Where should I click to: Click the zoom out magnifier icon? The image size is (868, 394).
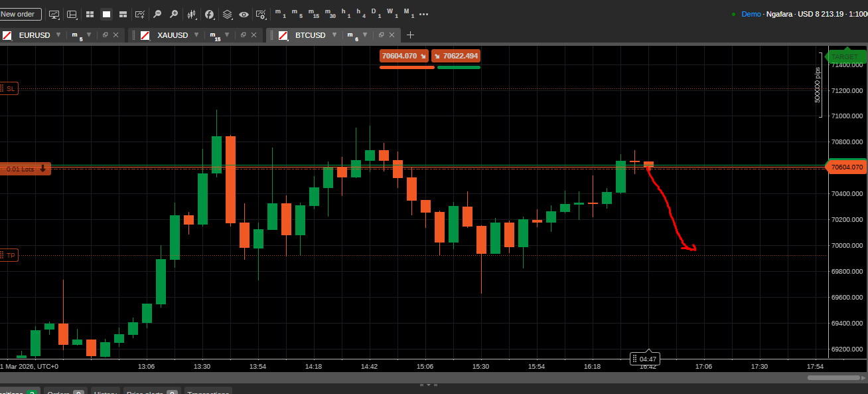[157, 14]
